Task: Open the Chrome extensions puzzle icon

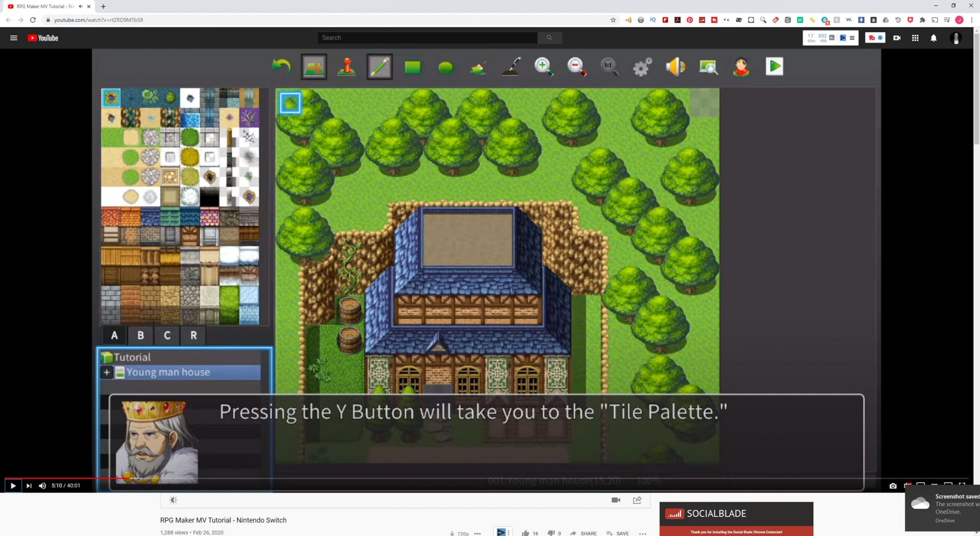Action: [922, 20]
